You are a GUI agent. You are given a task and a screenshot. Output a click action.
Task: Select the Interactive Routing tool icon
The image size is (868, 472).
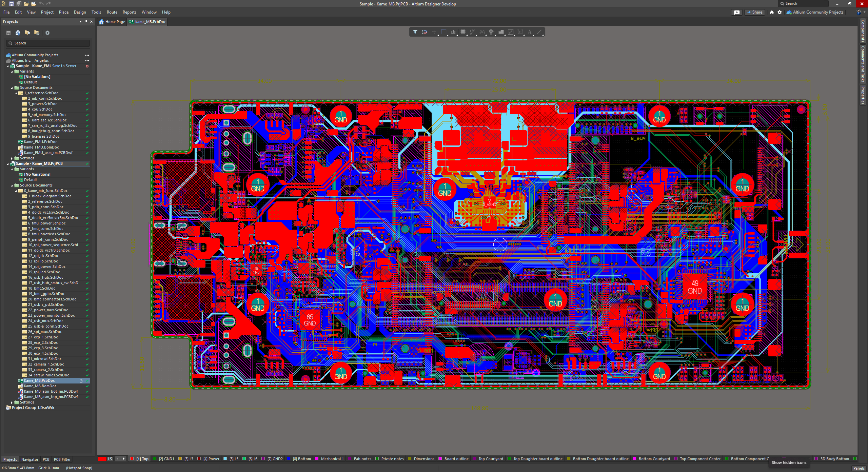click(473, 32)
